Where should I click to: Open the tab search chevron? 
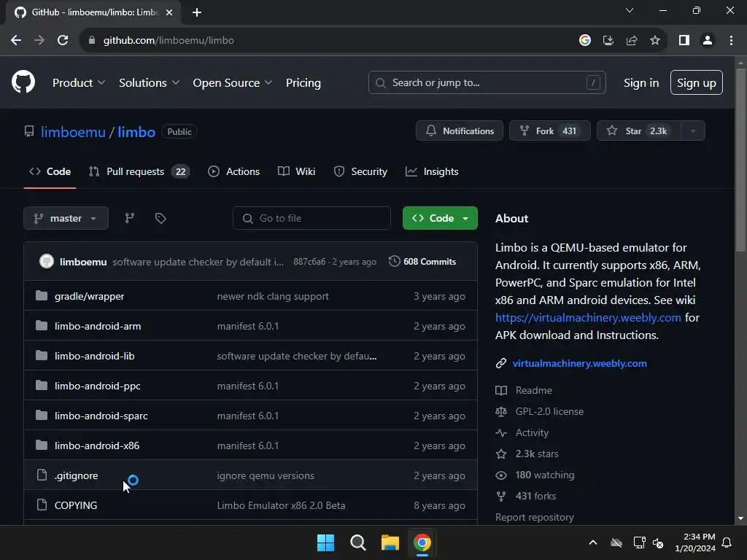630,10
